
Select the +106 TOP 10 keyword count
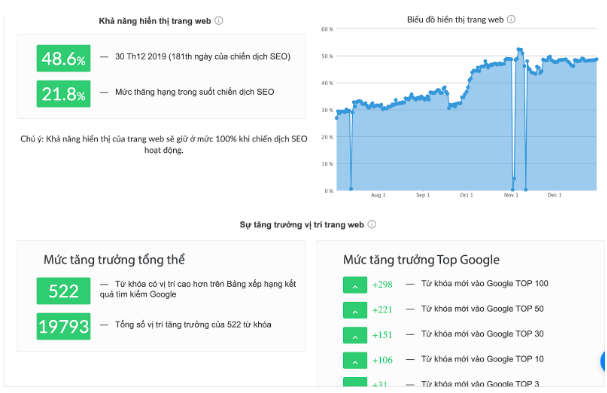[x=382, y=360]
